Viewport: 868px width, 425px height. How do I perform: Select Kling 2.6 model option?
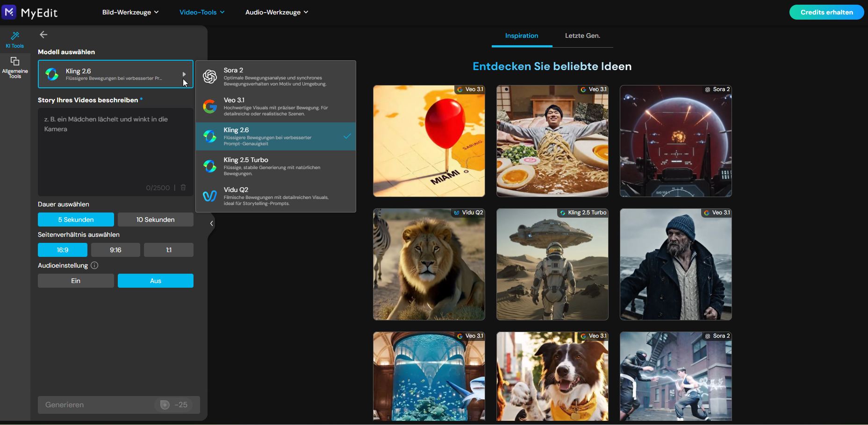(276, 136)
